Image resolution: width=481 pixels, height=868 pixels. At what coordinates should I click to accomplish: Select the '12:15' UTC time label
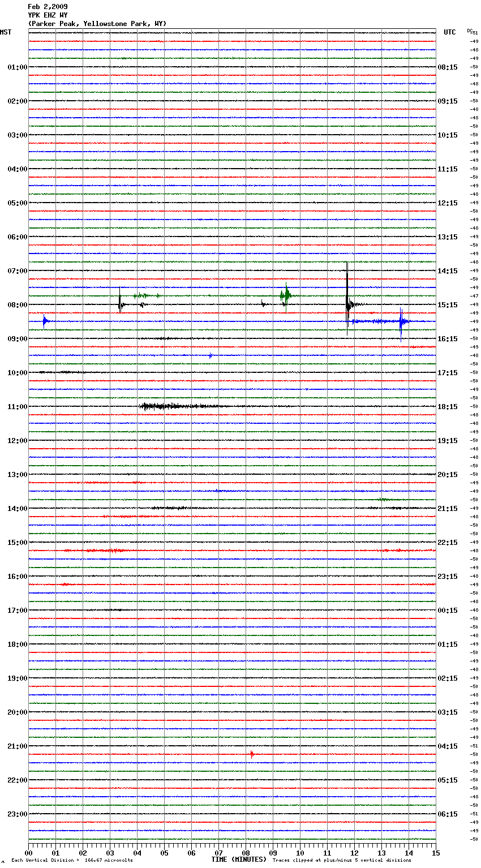(448, 203)
